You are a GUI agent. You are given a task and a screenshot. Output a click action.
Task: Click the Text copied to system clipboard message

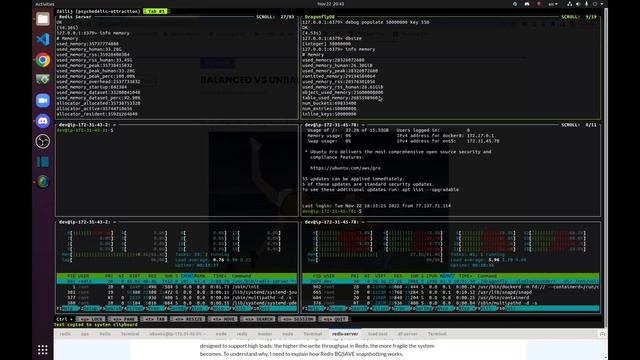[96, 324]
